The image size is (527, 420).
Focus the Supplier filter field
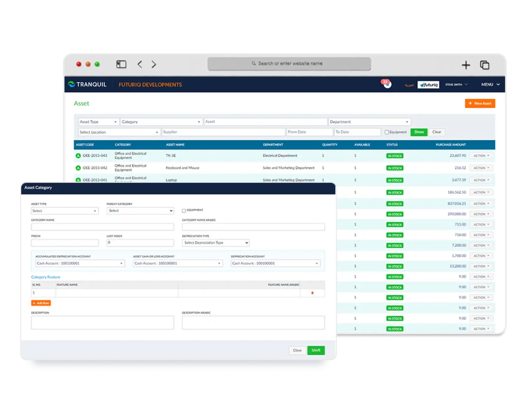click(x=223, y=132)
